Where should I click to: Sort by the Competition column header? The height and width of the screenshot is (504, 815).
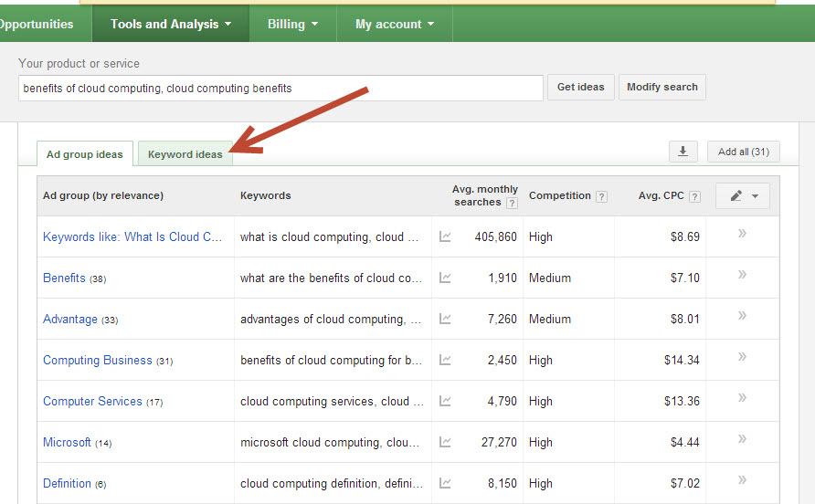click(x=560, y=196)
